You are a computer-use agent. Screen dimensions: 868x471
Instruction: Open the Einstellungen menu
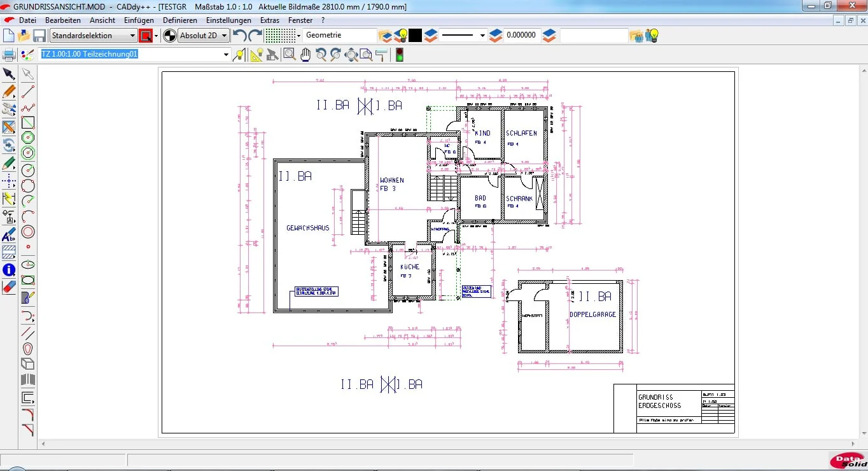(228, 20)
